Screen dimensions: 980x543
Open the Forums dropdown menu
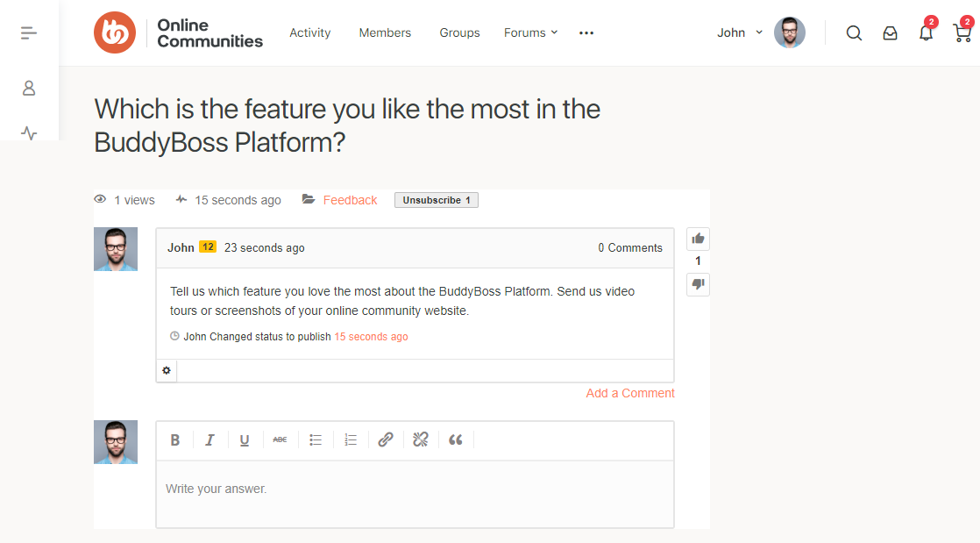(530, 32)
